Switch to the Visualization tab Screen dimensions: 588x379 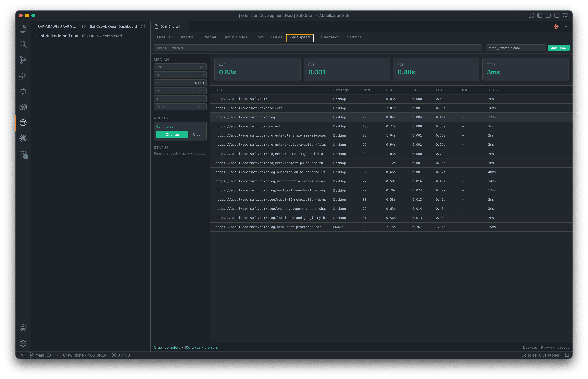tap(328, 37)
